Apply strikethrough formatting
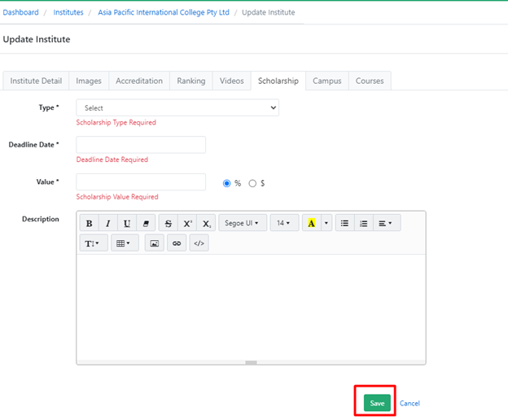This screenshot has height=420, width=508. point(169,223)
